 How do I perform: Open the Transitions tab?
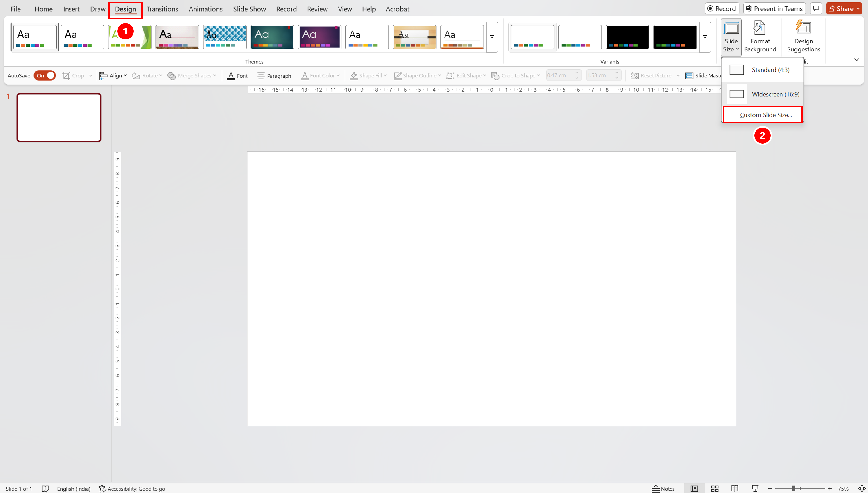coord(162,9)
